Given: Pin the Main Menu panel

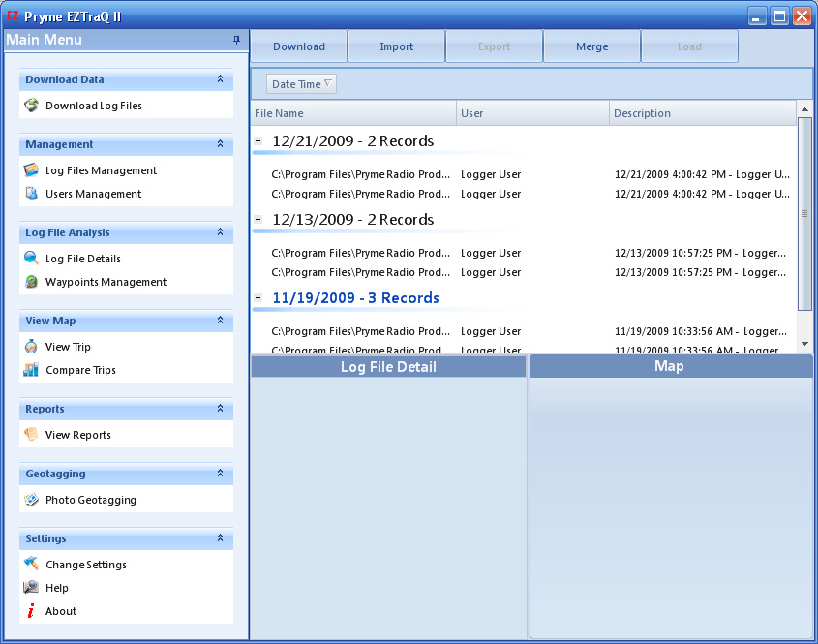Looking at the screenshot, I should (236, 40).
